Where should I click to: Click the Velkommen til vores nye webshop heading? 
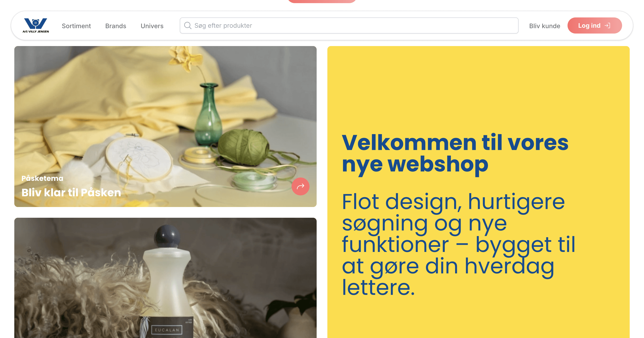tap(455, 153)
